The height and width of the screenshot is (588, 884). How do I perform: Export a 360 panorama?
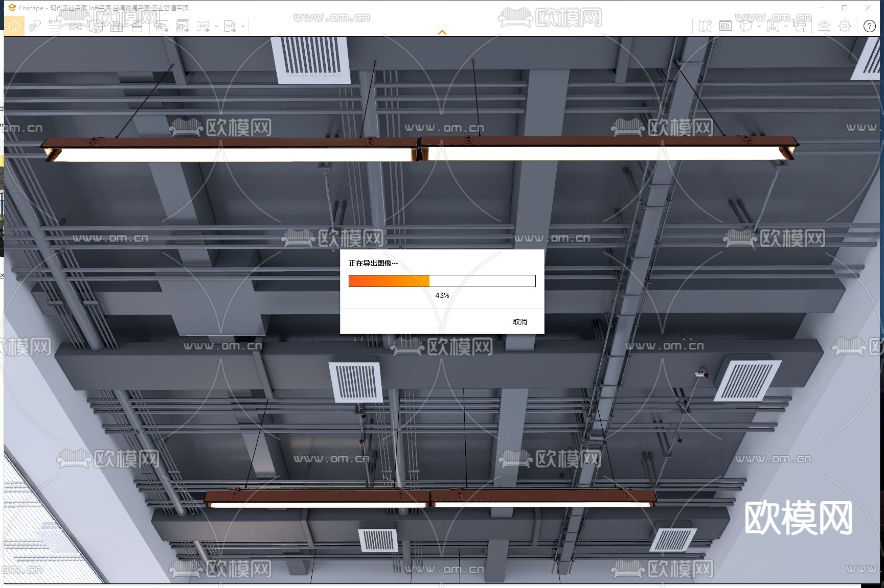(203, 26)
